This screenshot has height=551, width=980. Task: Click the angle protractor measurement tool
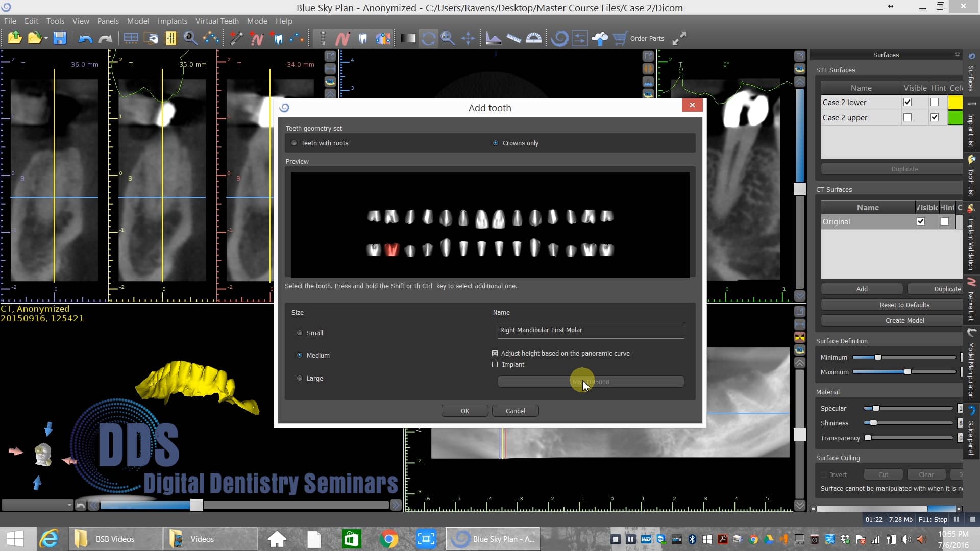(534, 38)
